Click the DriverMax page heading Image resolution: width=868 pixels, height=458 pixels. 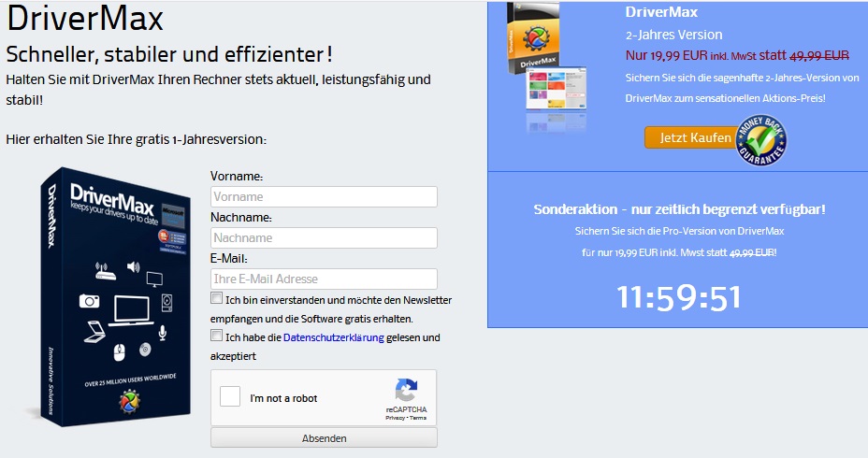[x=85, y=18]
